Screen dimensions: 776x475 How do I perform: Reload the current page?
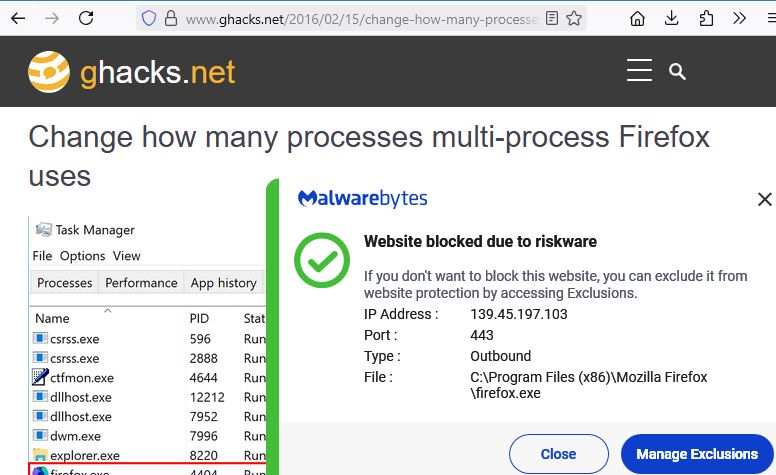click(86, 18)
